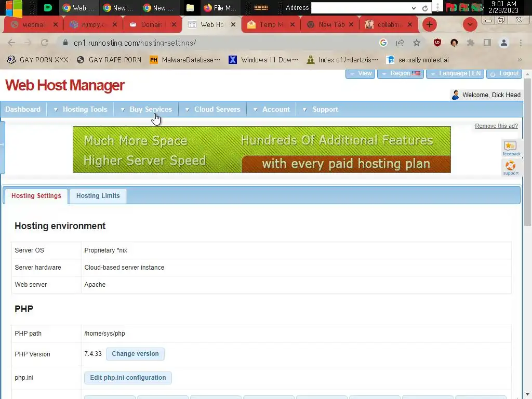
Task: Switch to first Chrome 'Web ...' taskbar window
Action: point(79,8)
